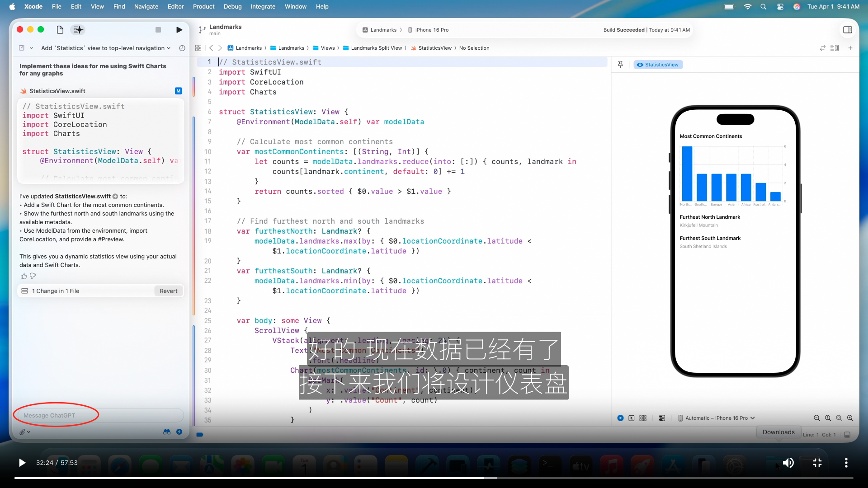Open preview variants grid icon
This screenshot has height=488, width=868.
click(643, 418)
